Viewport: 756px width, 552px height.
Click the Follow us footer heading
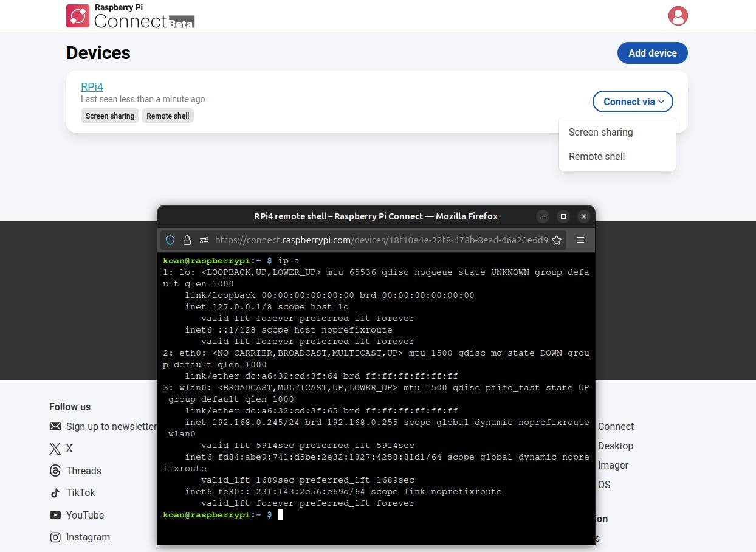click(70, 407)
